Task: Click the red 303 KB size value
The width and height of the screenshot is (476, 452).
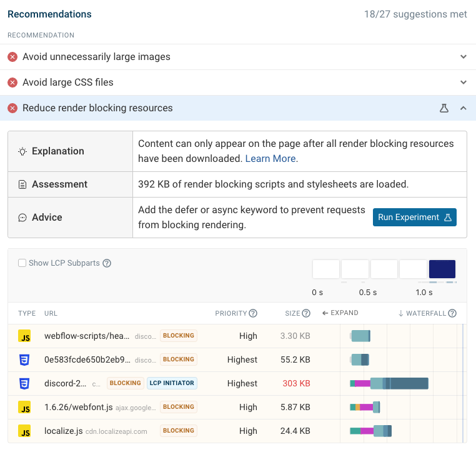Action: coord(296,383)
